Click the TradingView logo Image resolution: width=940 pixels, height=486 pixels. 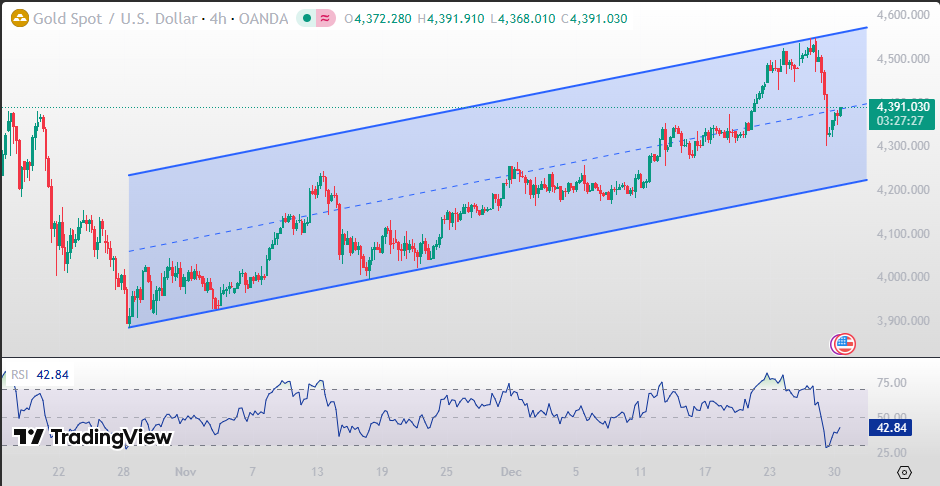[x=92, y=437]
